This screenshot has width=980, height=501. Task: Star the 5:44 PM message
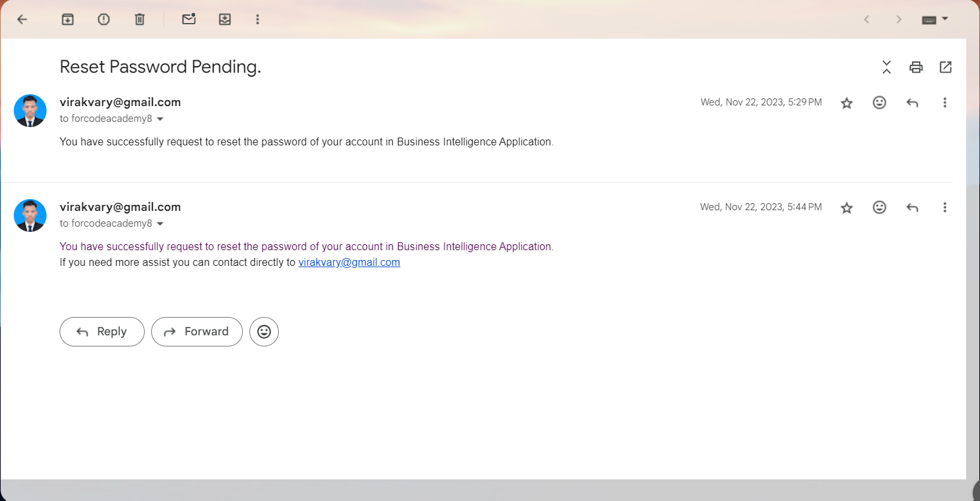coord(846,208)
